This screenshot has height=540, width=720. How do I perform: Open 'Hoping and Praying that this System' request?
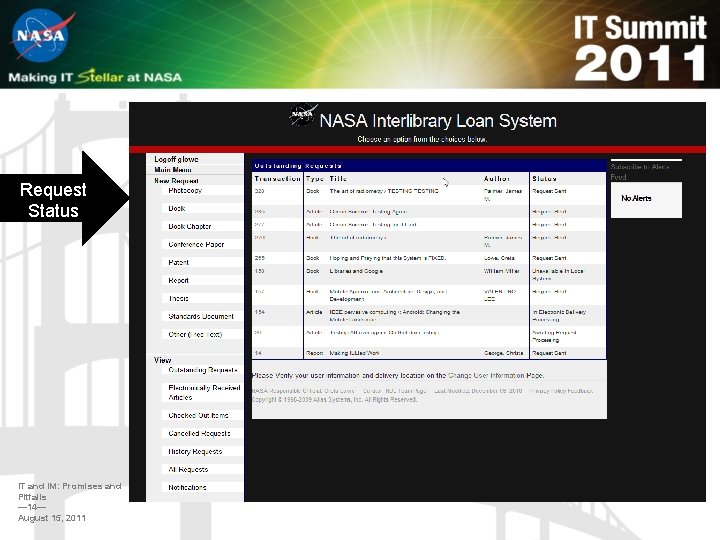[388, 258]
